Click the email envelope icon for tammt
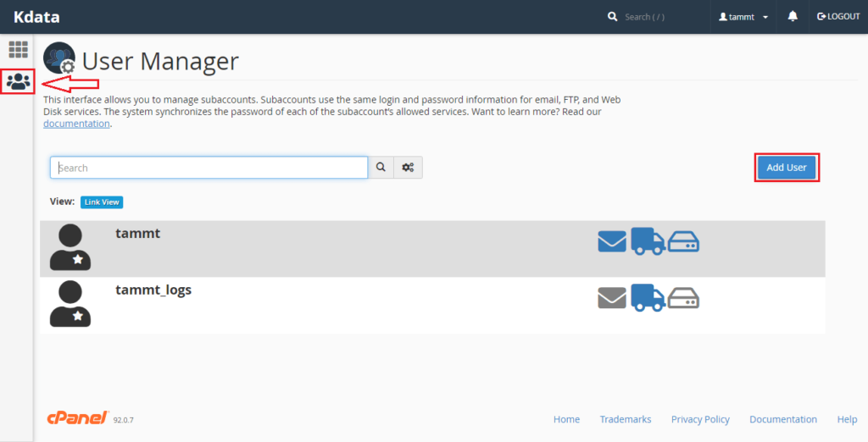 [x=612, y=241]
